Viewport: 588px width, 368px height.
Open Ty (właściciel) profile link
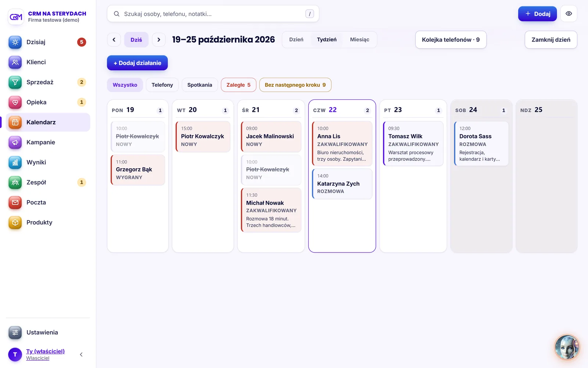point(45,351)
